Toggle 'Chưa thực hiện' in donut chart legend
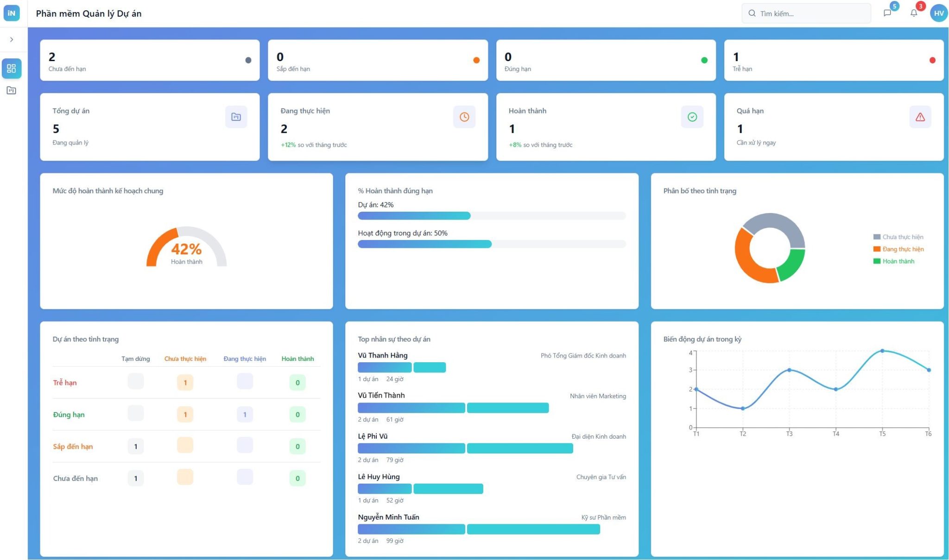The width and height of the screenshot is (949, 560). pos(898,237)
